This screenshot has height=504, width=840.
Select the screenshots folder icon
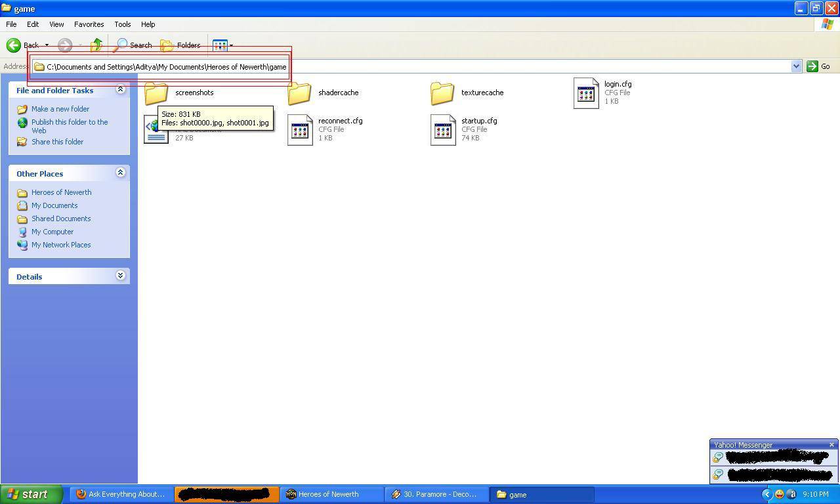click(x=156, y=93)
